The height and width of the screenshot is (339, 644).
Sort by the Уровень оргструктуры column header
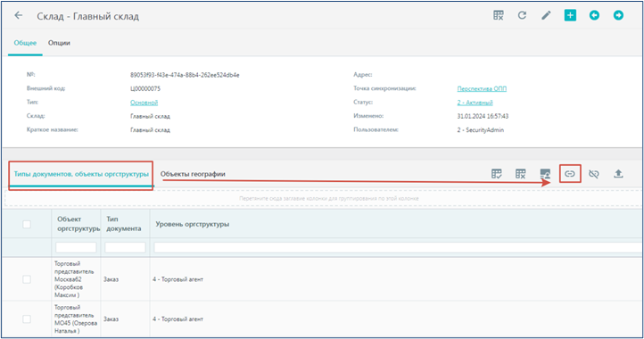pyautogui.click(x=192, y=224)
